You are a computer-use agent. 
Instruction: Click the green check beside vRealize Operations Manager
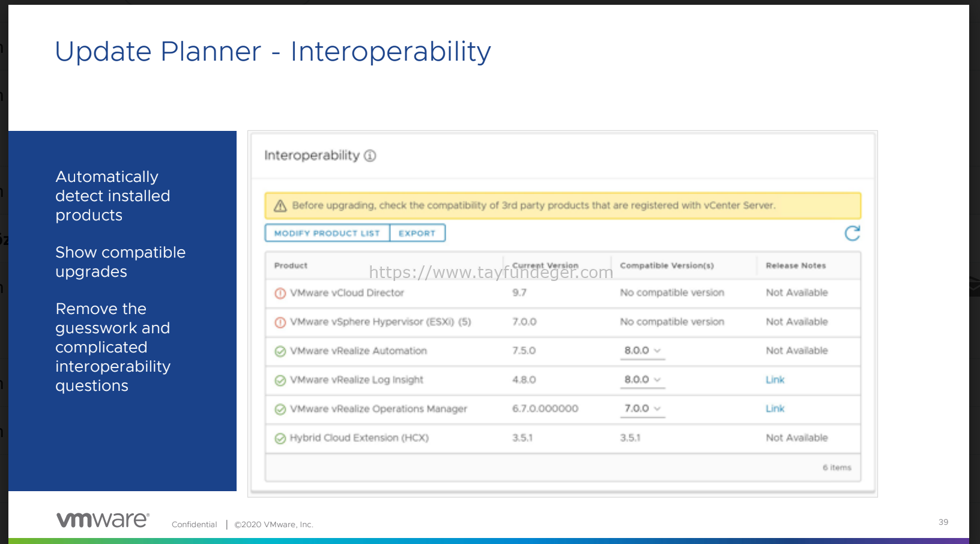pos(280,410)
